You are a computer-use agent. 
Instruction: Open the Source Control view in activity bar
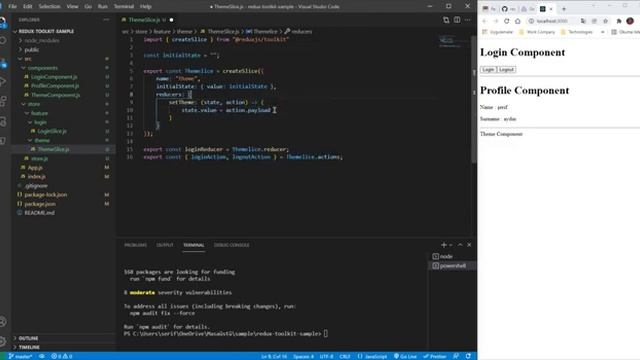(3, 62)
